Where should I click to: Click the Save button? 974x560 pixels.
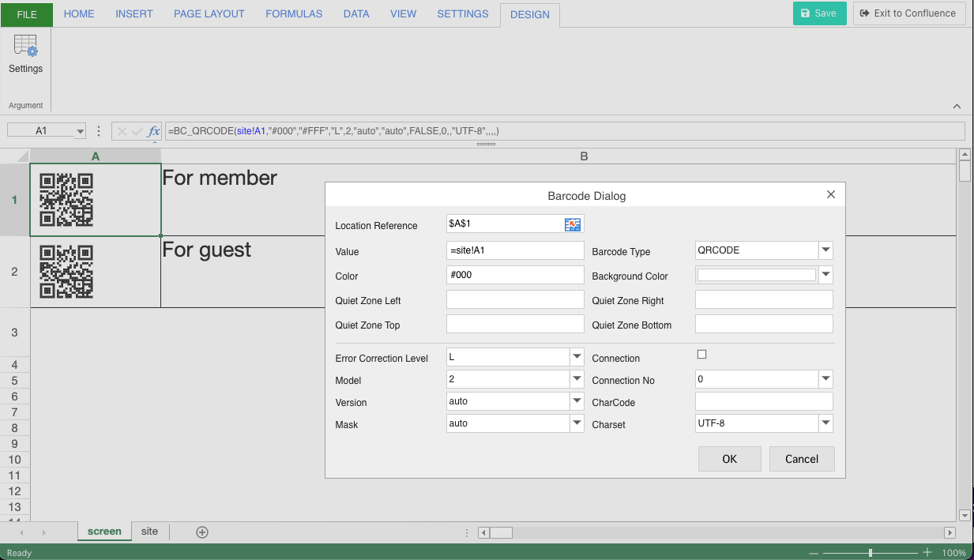(819, 13)
